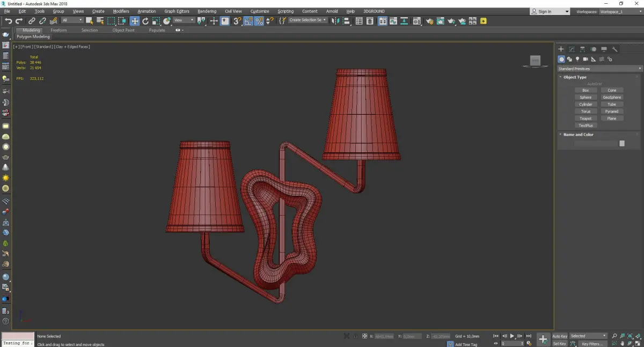The height and width of the screenshot is (347, 644).
Task: Select the Cameras category icon
Action: (x=586, y=59)
